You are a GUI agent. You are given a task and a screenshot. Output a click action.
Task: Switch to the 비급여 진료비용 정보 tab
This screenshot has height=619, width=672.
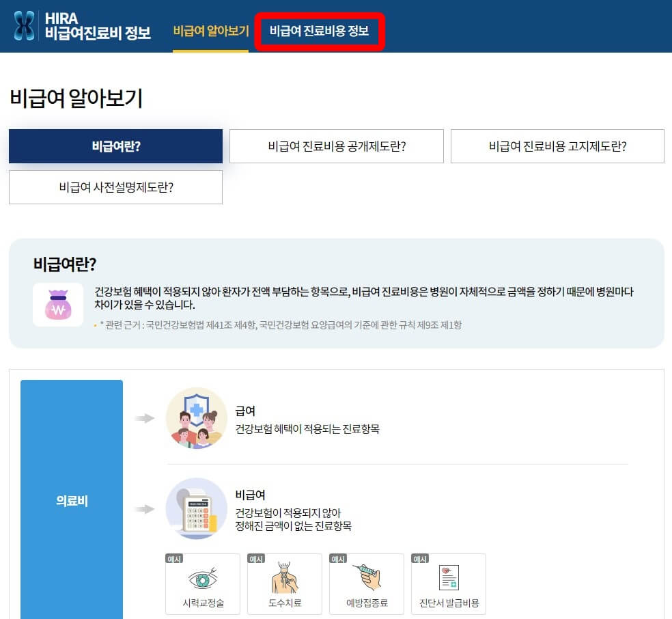pos(318,30)
